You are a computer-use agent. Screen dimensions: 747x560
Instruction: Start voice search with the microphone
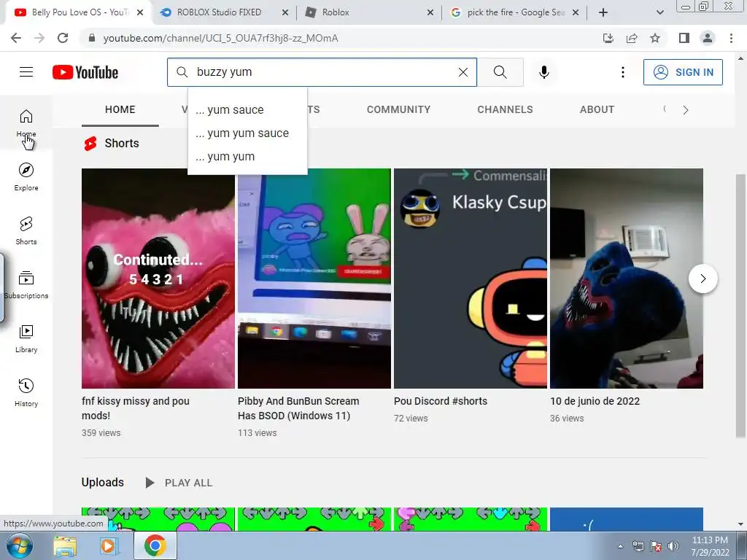click(543, 72)
